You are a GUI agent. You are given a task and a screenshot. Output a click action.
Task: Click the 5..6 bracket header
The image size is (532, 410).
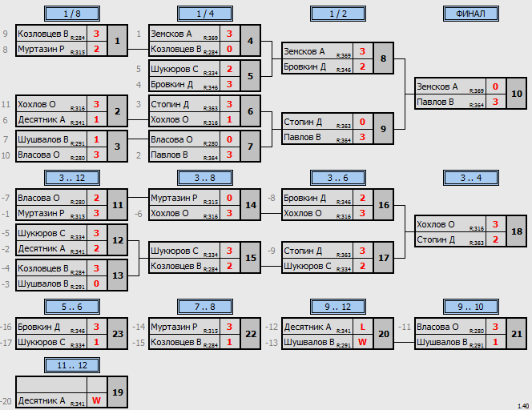pyautogui.click(x=72, y=307)
